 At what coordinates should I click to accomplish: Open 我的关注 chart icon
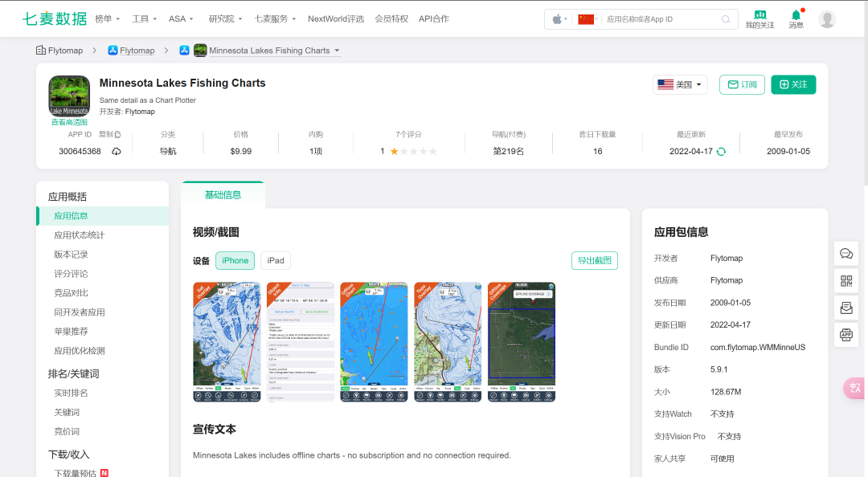[759, 15]
